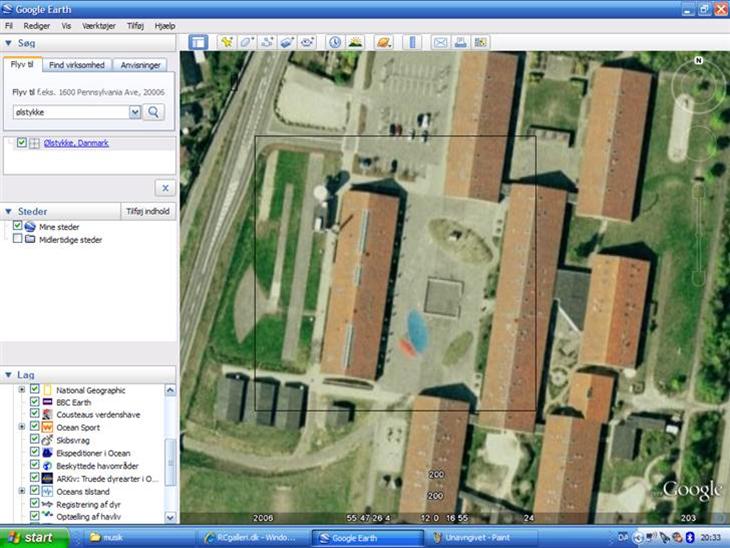Image resolution: width=730 pixels, height=548 pixels.
Task: View in Google Maps icon
Action: (x=480, y=42)
